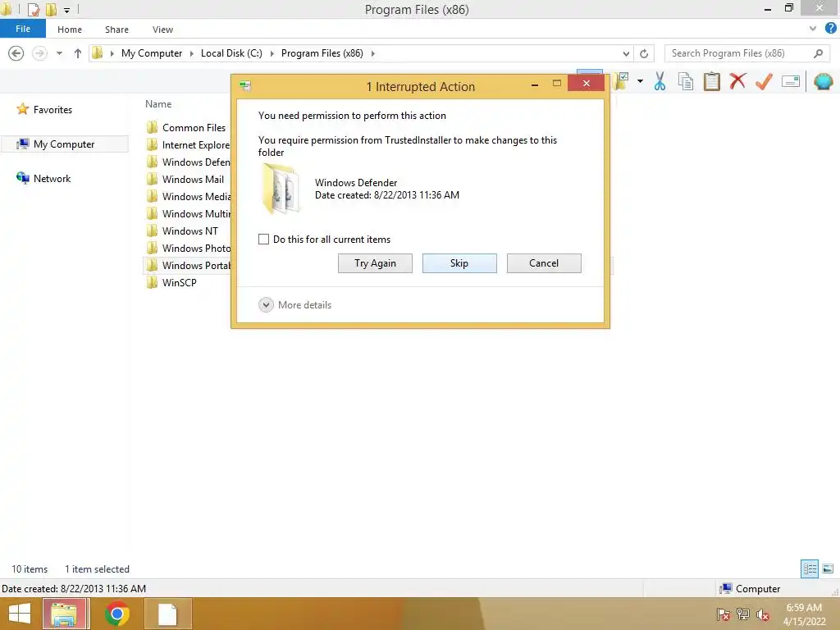This screenshot has height=630, width=840.
Task: Go back with the Back arrow button
Action: (16, 53)
